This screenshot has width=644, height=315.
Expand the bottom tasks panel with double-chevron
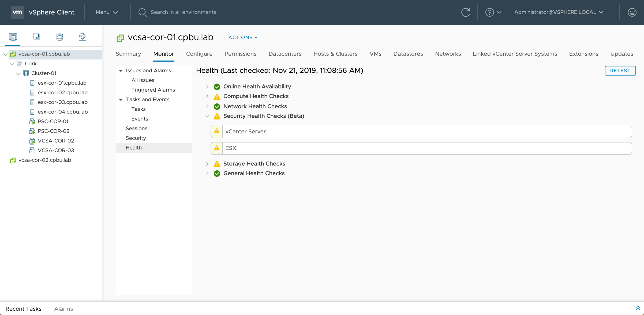(638, 308)
